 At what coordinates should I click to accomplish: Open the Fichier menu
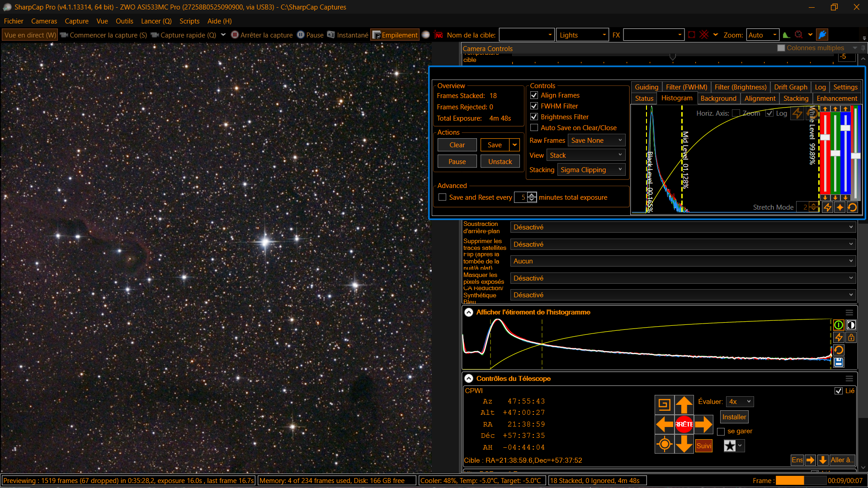(x=14, y=21)
